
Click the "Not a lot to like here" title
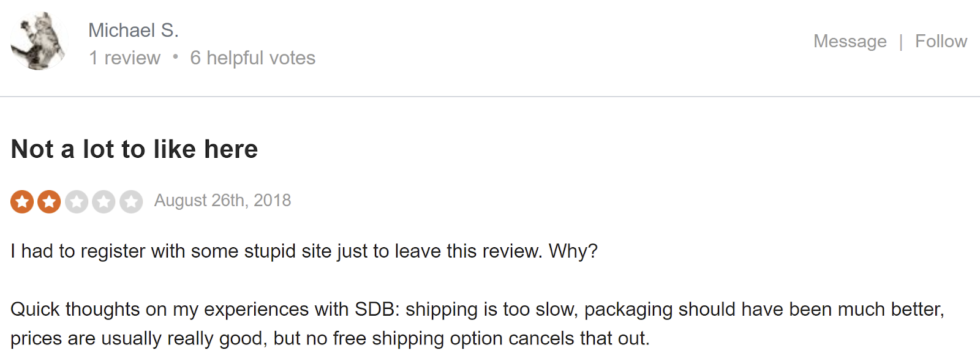pos(134,149)
